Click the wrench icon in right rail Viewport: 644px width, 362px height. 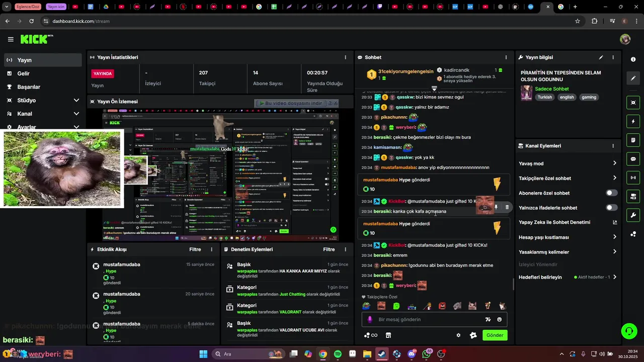(x=633, y=215)
